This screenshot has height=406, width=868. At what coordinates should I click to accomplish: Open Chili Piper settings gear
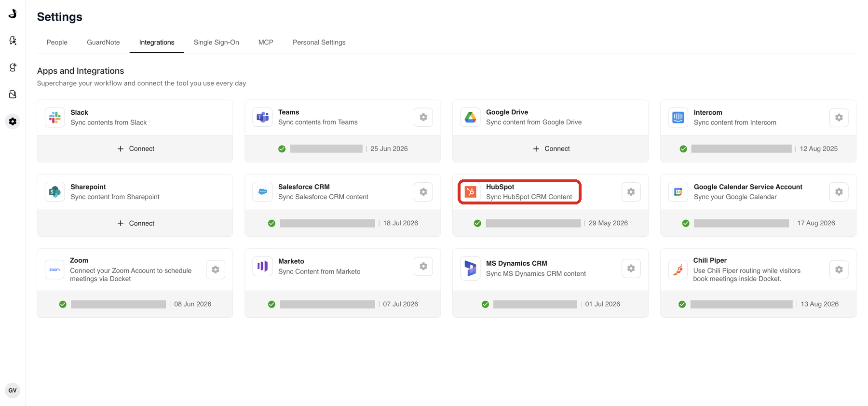[x=839, y=270]
